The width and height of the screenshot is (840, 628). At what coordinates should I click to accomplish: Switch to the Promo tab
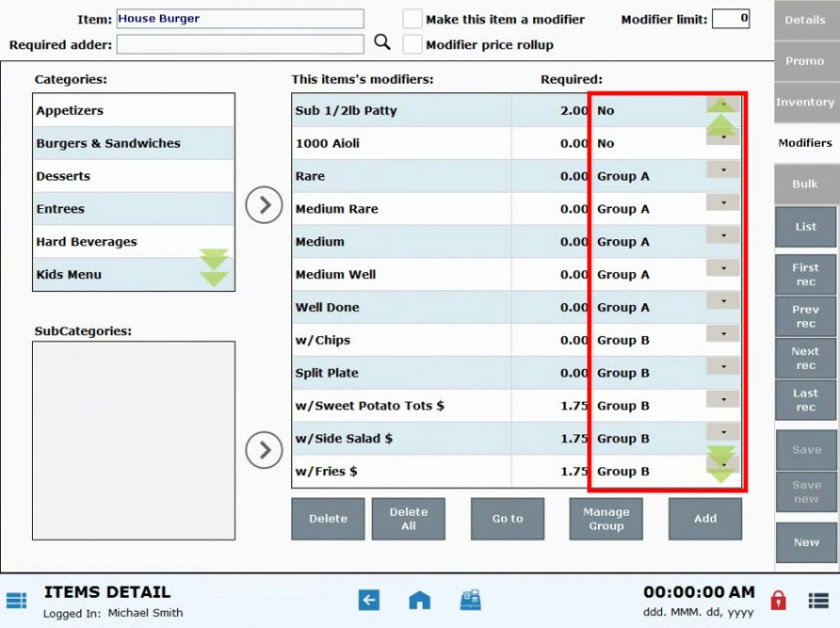[x=806, y=61]
